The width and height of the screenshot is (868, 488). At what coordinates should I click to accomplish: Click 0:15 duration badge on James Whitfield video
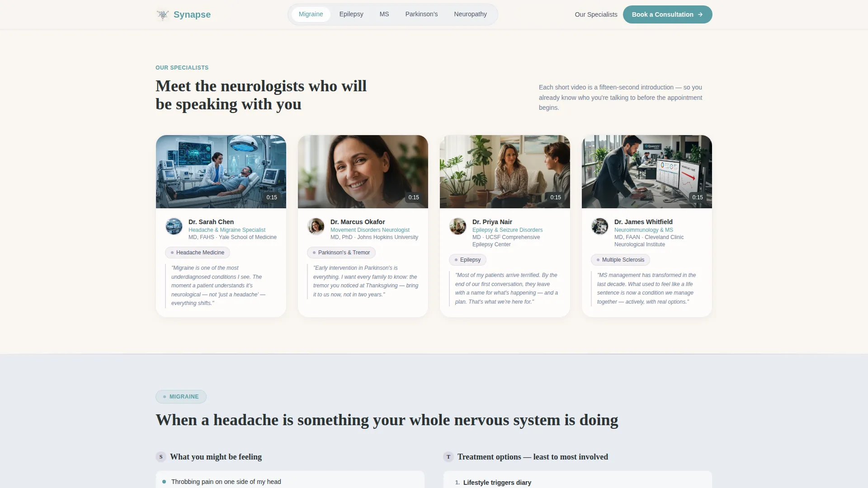point(698,197)
